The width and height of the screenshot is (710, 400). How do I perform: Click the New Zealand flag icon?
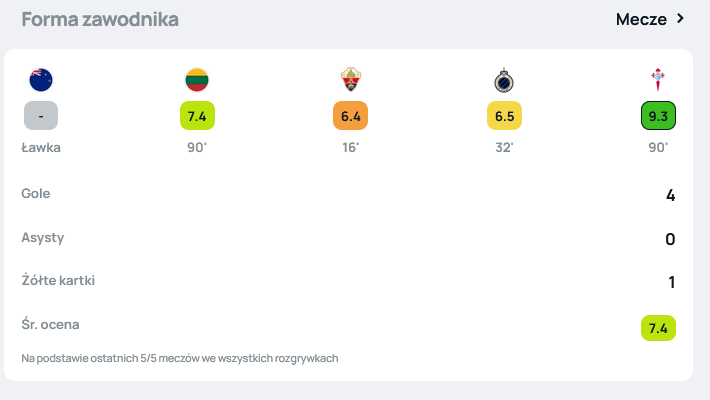click(x=41, y=80)
